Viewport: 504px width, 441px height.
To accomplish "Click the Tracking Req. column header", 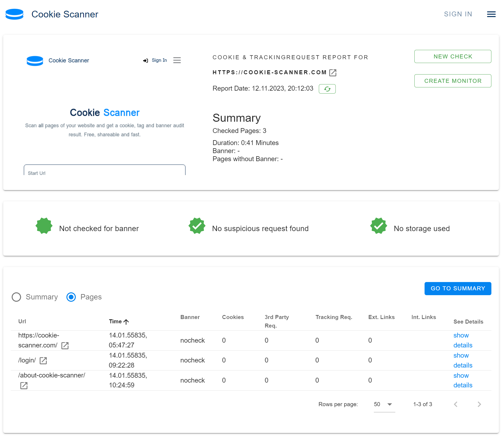I will click(334, 317).
